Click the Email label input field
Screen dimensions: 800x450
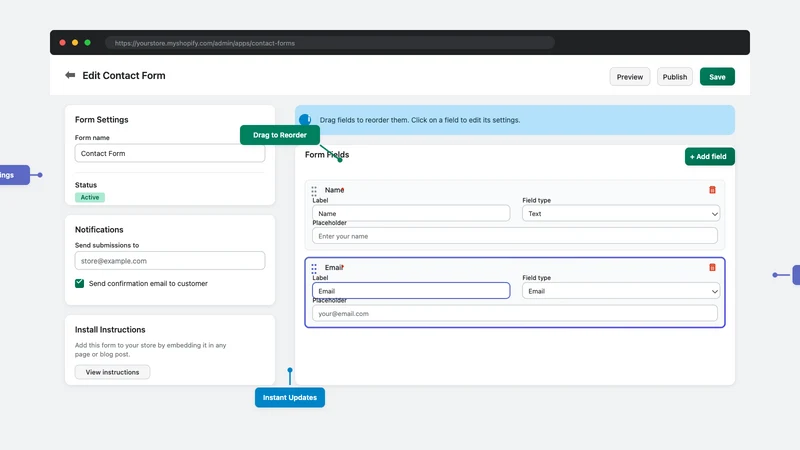coord(411,291)
